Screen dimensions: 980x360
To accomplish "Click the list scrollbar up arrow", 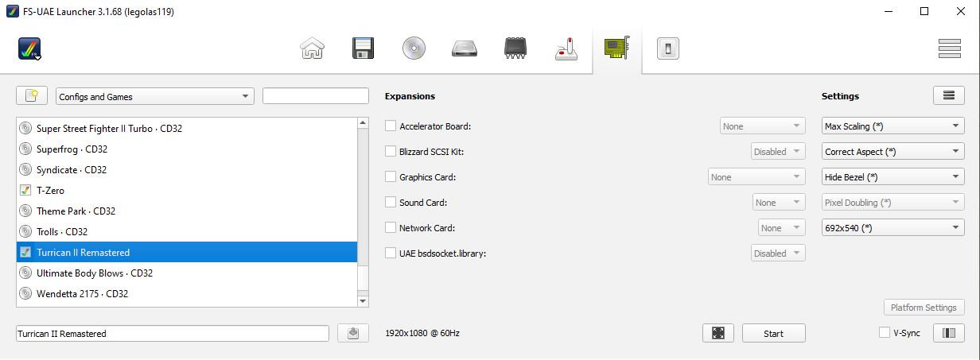I will [364, 123].
